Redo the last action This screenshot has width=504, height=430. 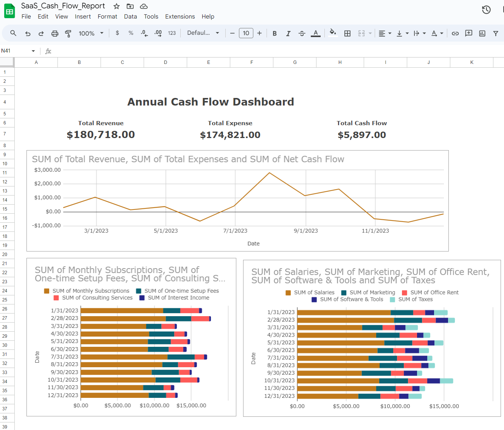pos(41,33)
